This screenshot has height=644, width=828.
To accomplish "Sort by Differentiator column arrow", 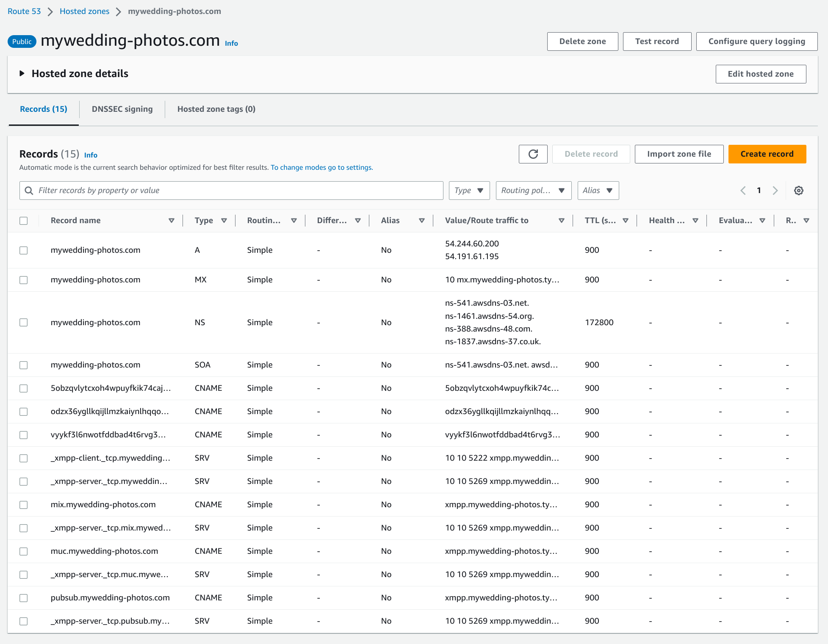I will pos(358,221).
